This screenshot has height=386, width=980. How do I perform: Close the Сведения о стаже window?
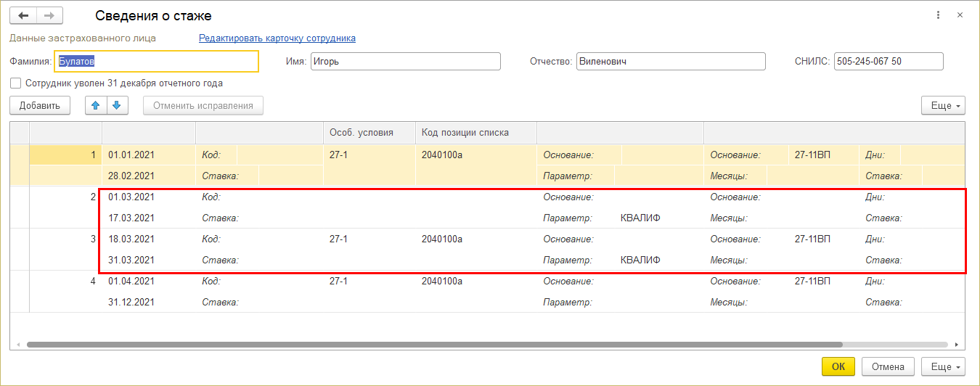click(960, 15)
